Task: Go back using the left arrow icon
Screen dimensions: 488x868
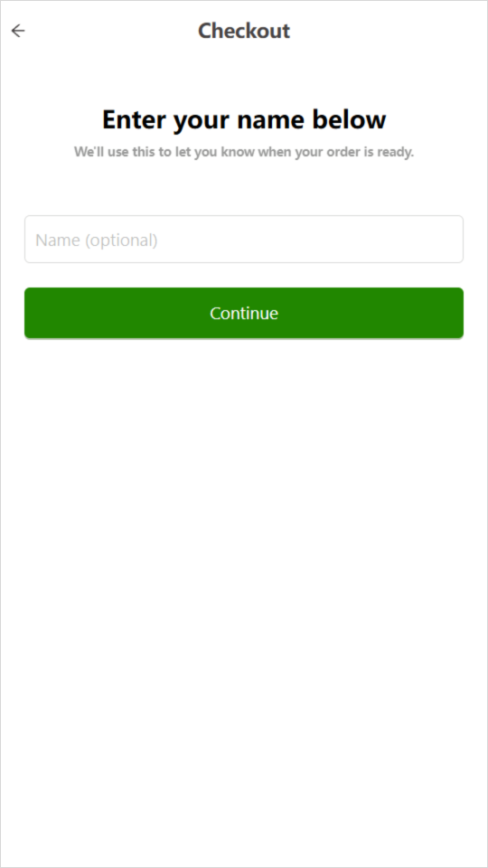Action: coord(18,31)
